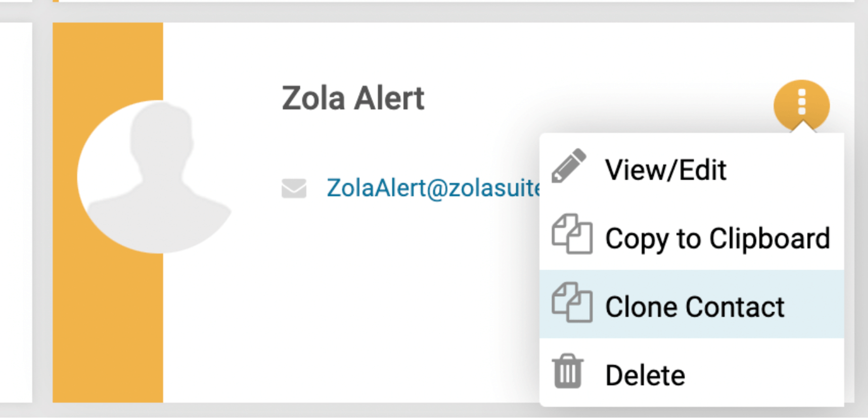Click the Clone Contact duplicate icon
Image resolution: width=868 pixels, height=418 pixels.
pyautogui.click(x=572, y=303)
